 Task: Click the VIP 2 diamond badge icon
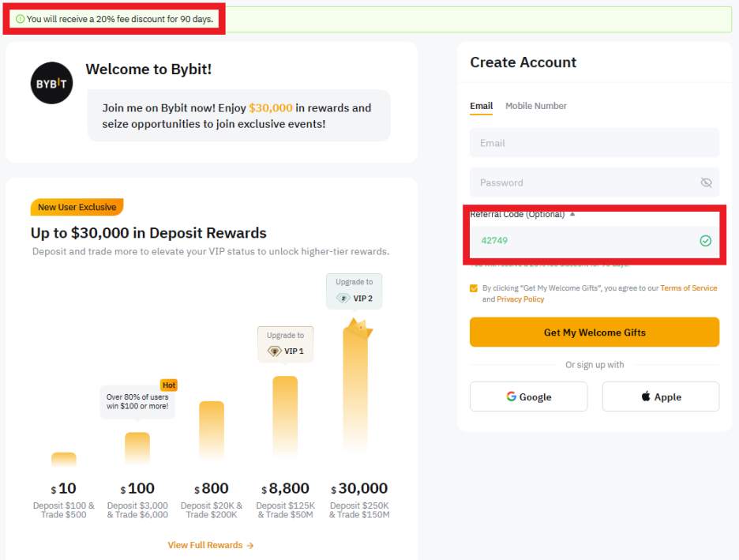click(x=343, y=299)
